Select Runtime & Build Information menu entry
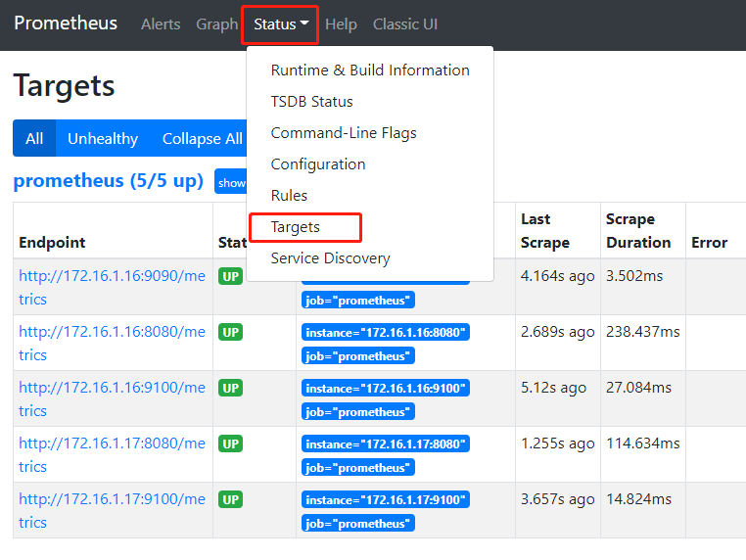The width and height of the screenshot is (746, 560). pyautogui.click(x=370, y=70)
